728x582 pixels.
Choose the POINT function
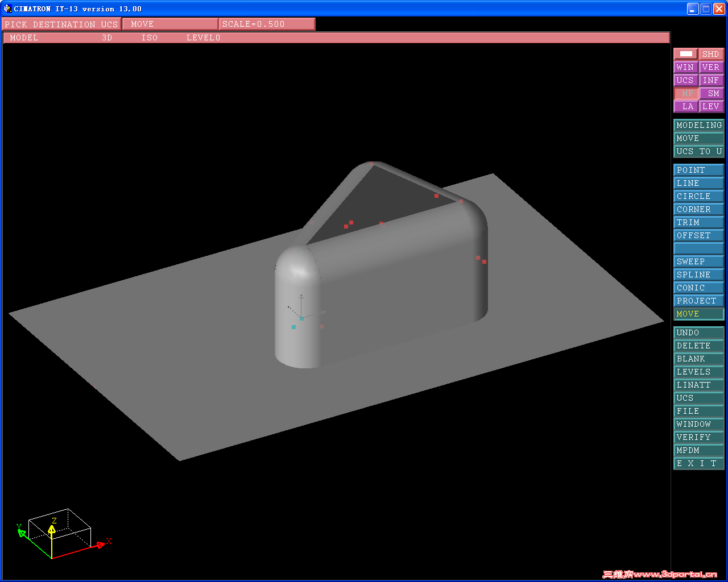(x=699, y=170)
